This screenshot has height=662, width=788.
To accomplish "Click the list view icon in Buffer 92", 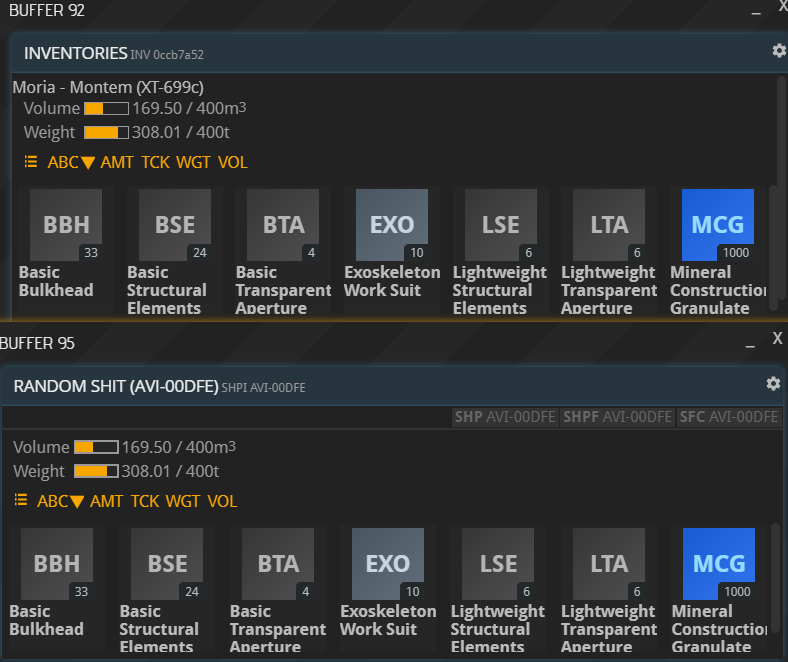I will [x=31, y=162].
